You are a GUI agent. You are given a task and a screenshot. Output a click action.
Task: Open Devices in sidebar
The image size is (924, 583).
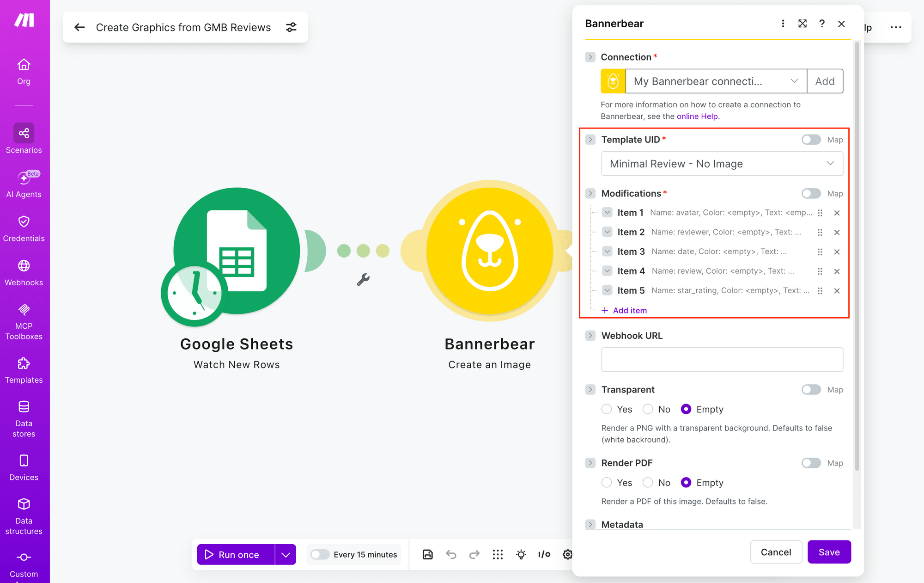pos(24,467)
